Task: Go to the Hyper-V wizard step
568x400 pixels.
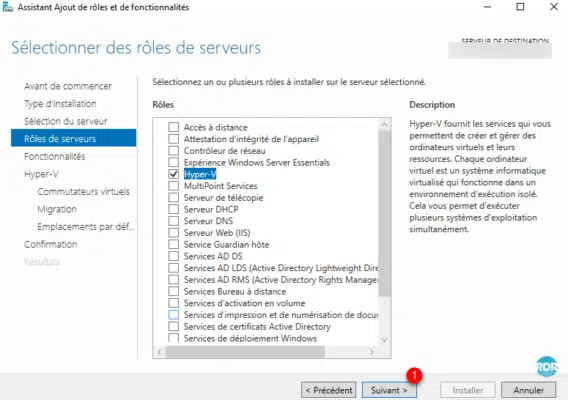Action: point(41,174)
